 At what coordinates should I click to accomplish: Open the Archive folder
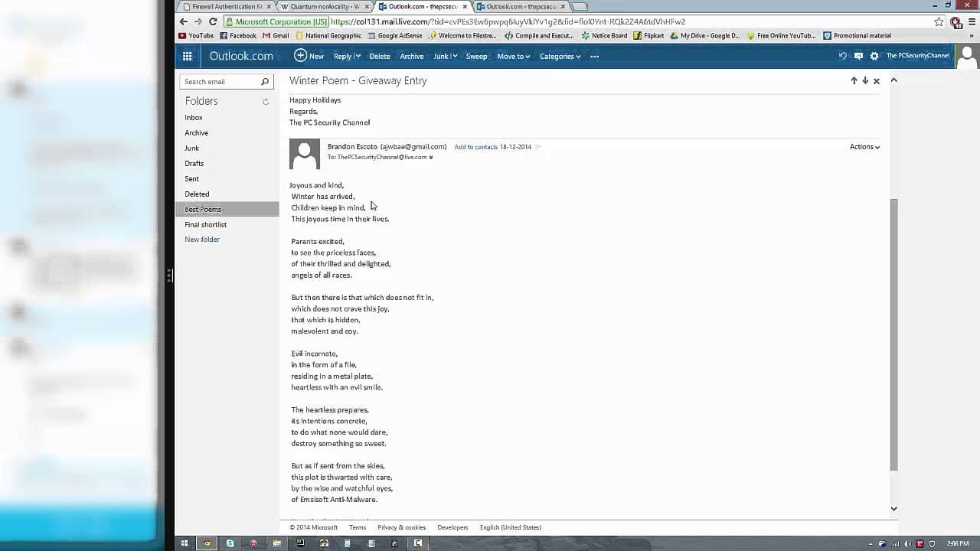[x=196, y=133]
